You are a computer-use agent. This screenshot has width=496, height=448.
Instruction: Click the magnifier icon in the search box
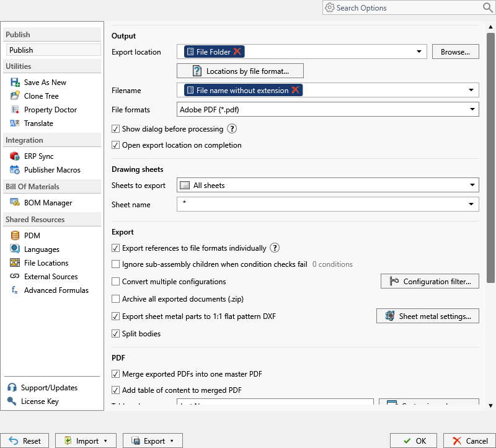pyautogui.click(x=487, y=7)
